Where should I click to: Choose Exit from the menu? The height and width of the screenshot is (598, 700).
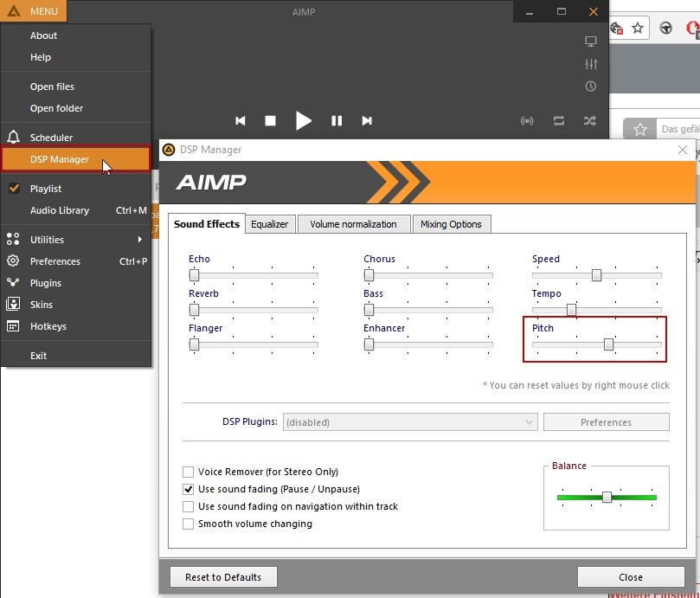point(76,356)
